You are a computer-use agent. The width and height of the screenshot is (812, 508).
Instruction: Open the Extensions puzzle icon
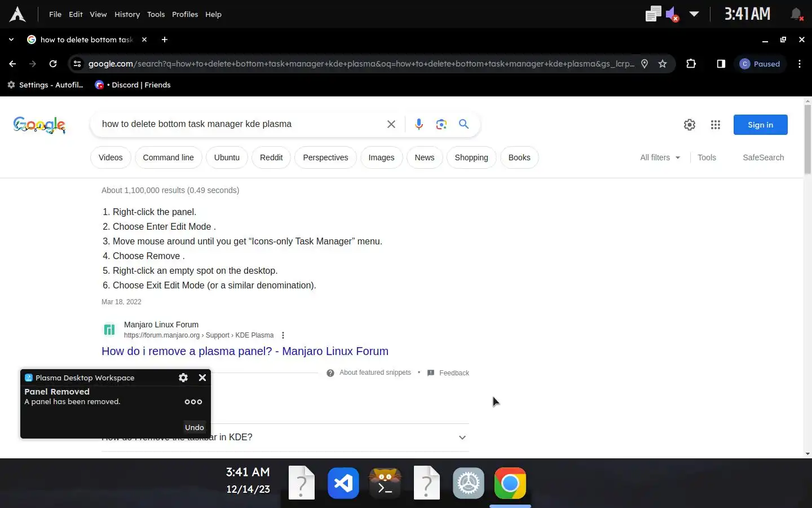click(x=691, y=64)
